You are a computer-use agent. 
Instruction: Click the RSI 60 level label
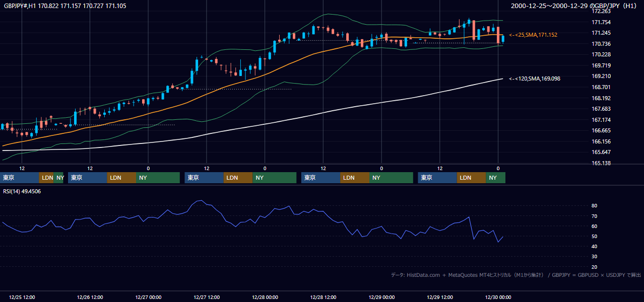[x=595, y=226]
